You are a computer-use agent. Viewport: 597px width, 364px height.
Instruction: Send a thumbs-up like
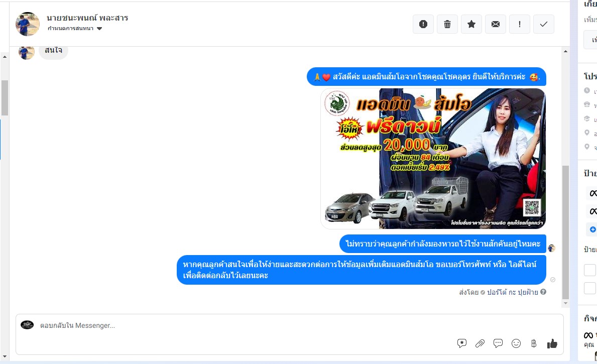point(552,343)
